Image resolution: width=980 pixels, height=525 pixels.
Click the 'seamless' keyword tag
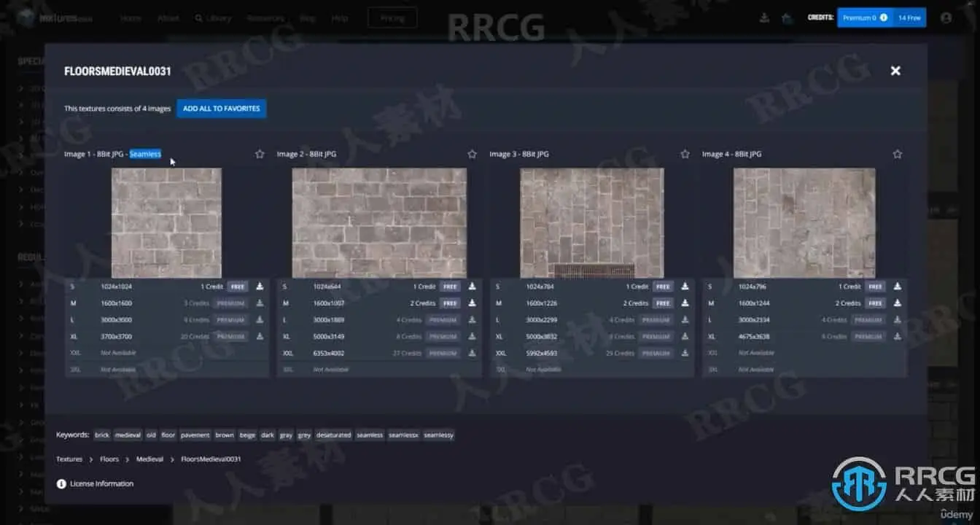(x=370, y=435)
